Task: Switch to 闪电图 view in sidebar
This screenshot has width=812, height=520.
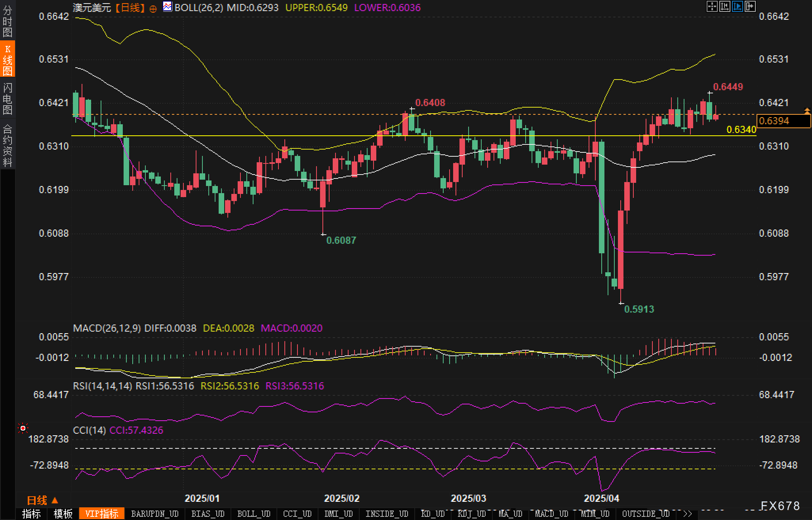Action: point(8,99)
